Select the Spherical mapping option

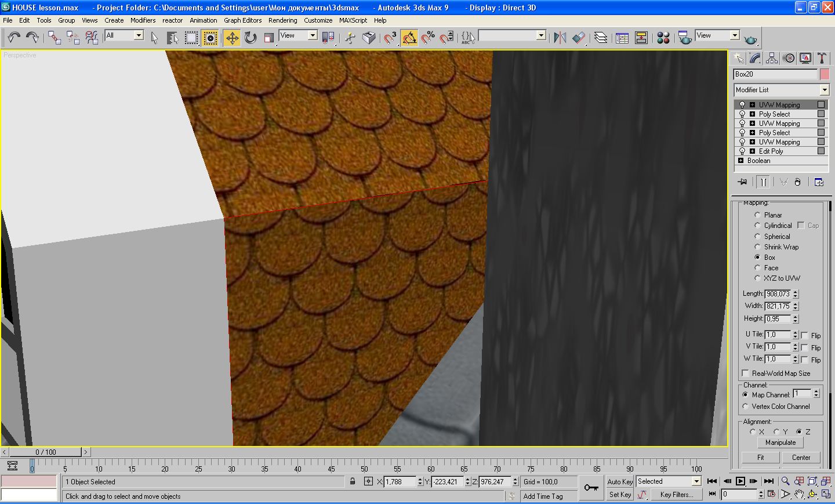(x=757, y=237)
